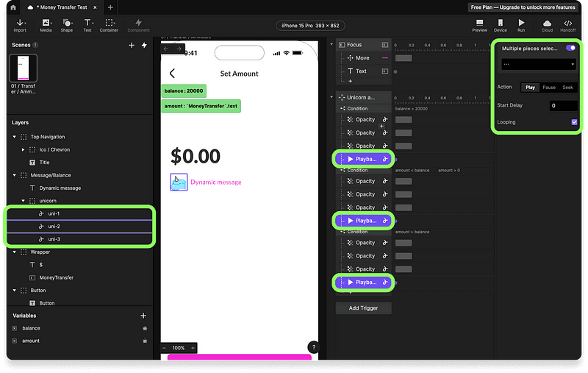Select the Container tool
Image resolution: width=588 pixels, height=373 pixels.
click(x=109, y=25)
